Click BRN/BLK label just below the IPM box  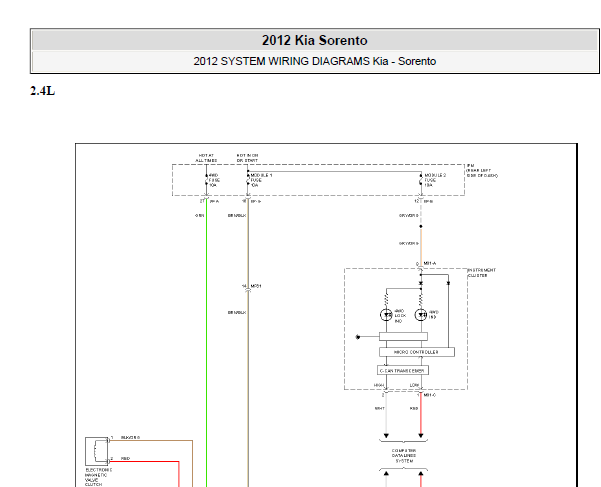[237, 215]
